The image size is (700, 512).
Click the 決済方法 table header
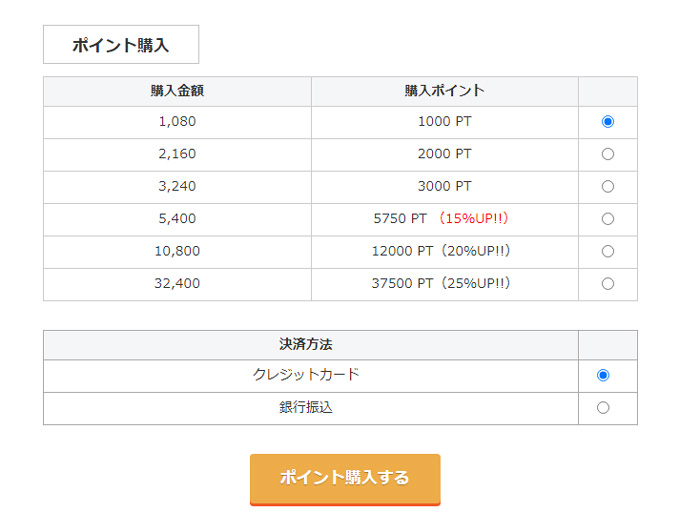306,344
